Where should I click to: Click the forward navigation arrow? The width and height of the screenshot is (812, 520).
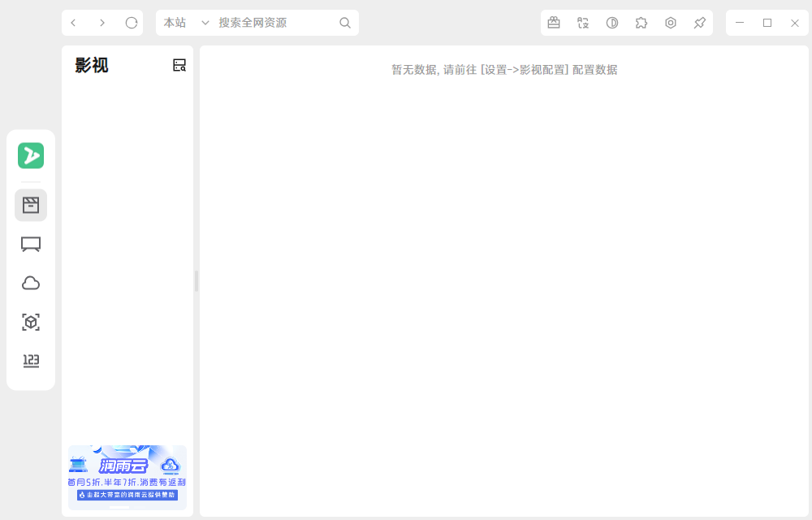(102, 23)
